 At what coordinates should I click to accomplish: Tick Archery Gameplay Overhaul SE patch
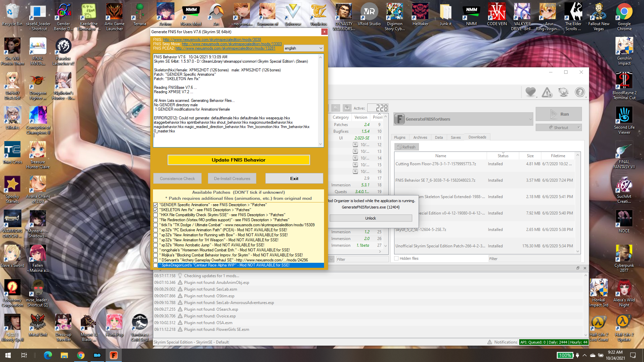pos(156,260)
